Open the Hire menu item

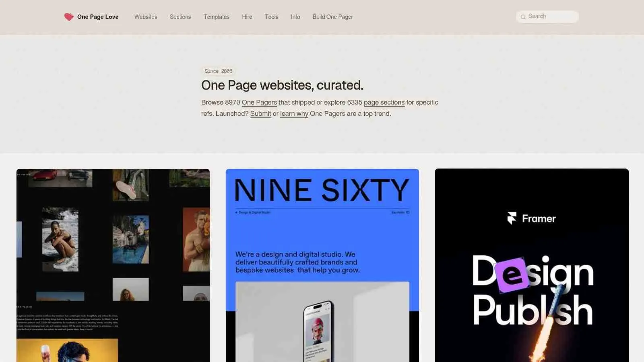[x=247, y=17]
